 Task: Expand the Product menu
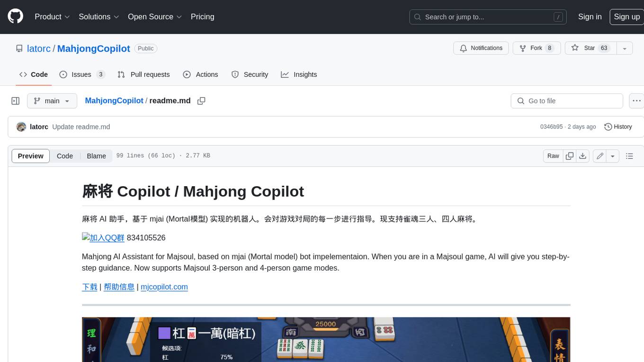click(52, 17)
